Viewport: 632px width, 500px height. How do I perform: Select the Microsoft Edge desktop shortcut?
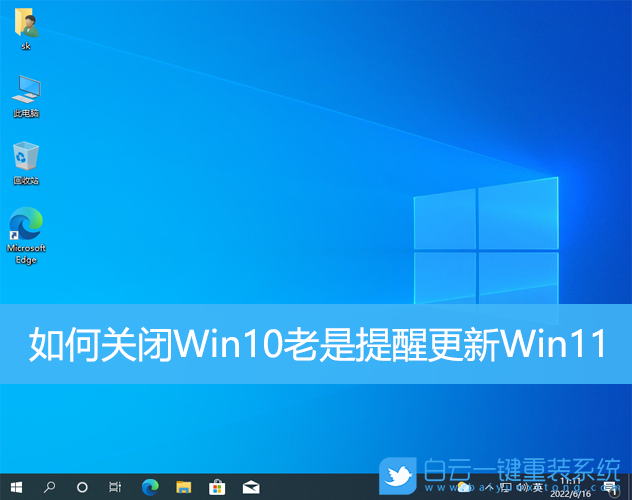coord(26,235)
